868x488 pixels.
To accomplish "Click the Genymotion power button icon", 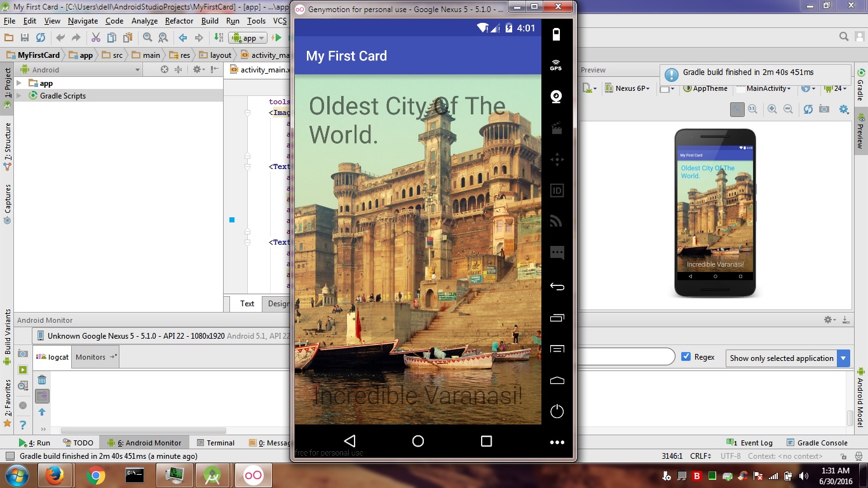I will [557, 411].
